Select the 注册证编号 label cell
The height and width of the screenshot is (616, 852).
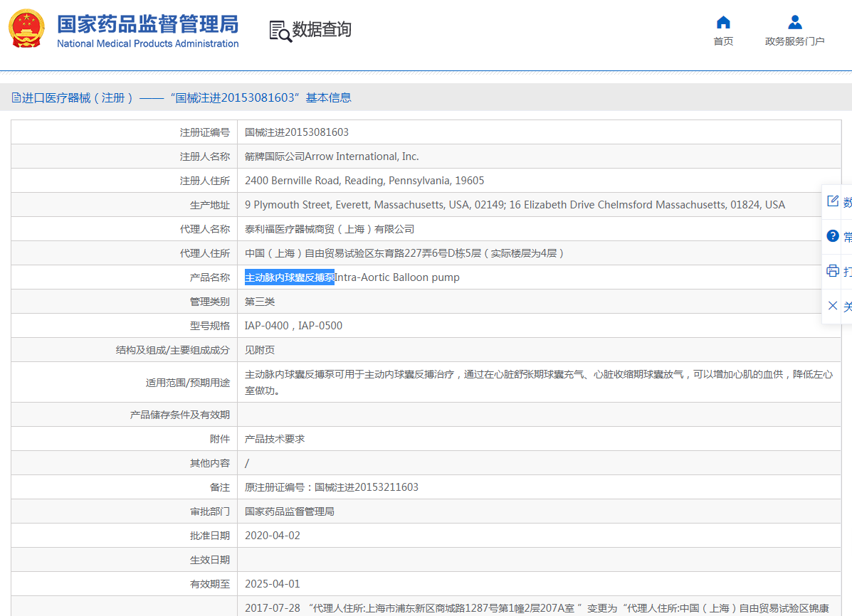tap(125, 132)
